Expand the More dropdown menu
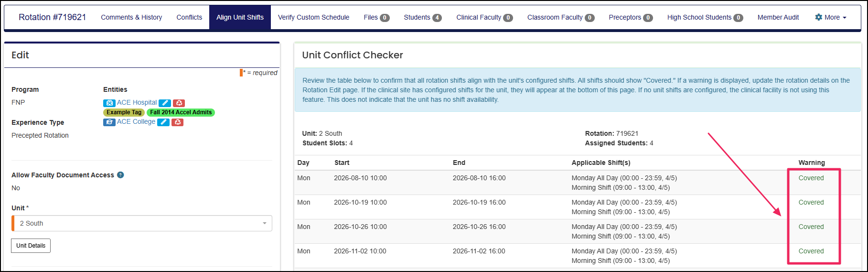 (831, 17)
